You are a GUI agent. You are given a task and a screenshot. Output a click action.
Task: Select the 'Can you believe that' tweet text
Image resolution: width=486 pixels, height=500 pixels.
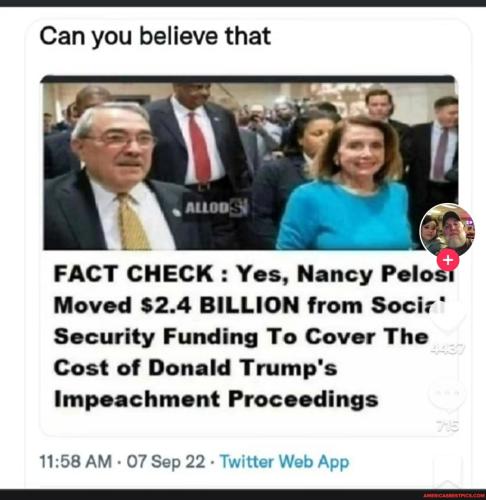[155, 36]
